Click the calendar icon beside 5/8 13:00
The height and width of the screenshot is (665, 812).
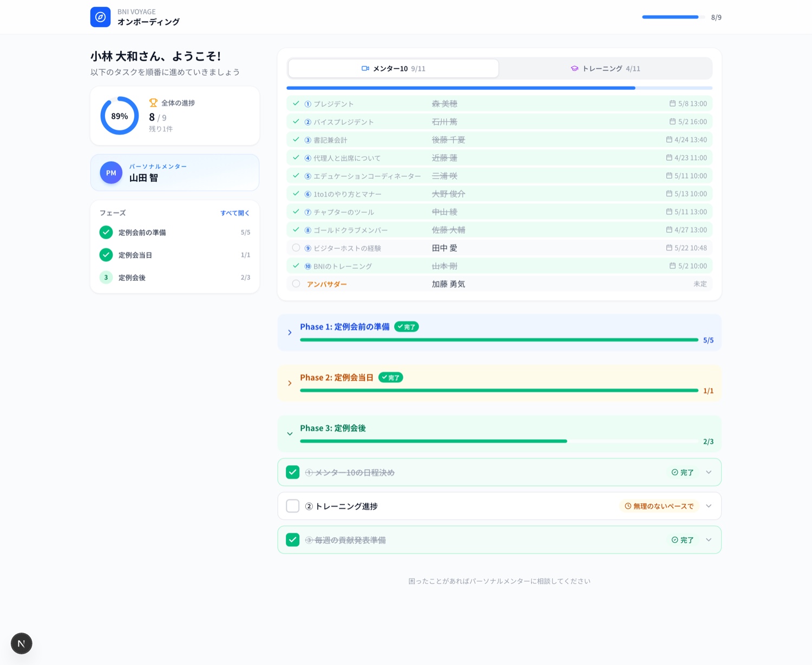coord(672,103)
